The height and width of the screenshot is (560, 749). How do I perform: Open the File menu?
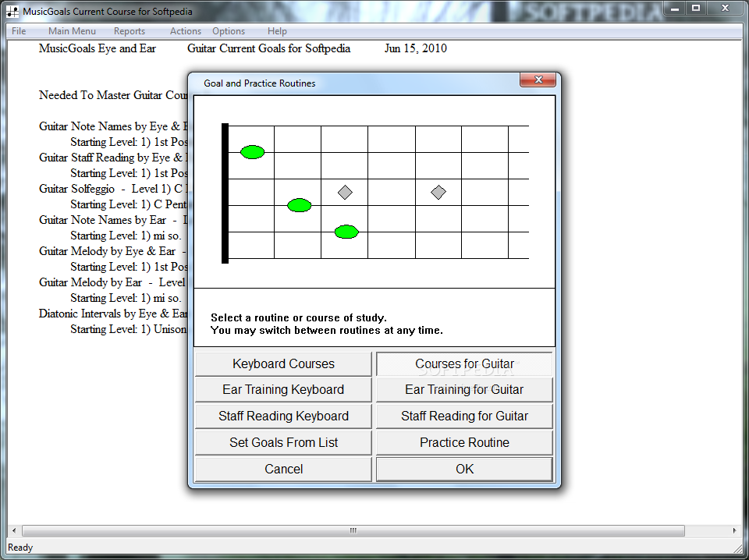point(19,31)
